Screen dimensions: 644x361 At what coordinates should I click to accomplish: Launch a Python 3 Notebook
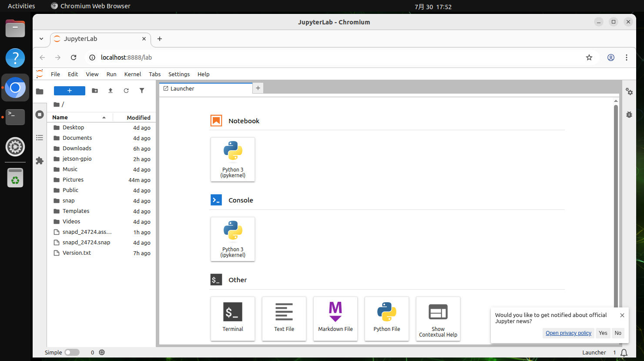[x=233, y=159]
